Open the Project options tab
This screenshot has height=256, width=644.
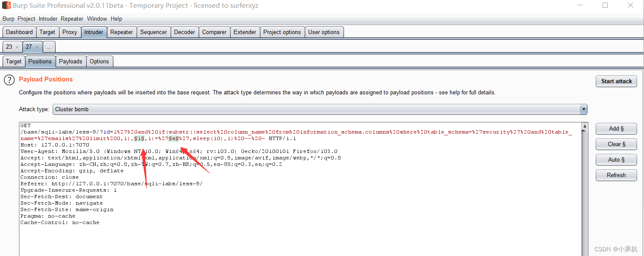click(x=282, y=32)
